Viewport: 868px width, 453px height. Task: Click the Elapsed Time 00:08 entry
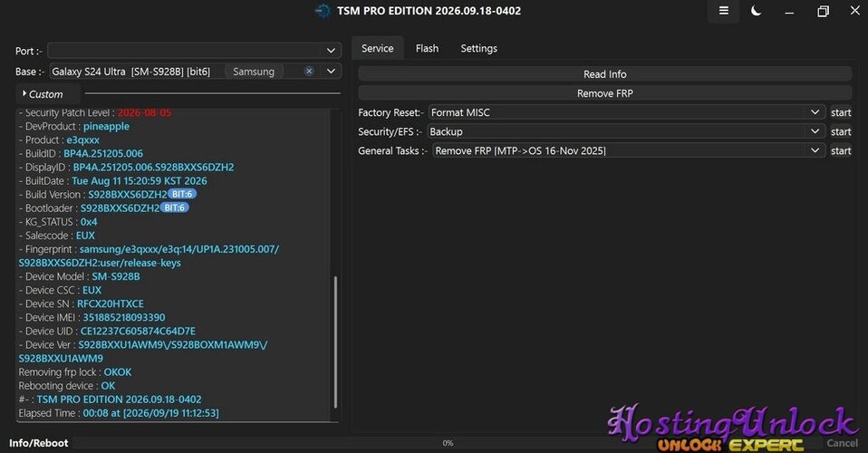119,413
